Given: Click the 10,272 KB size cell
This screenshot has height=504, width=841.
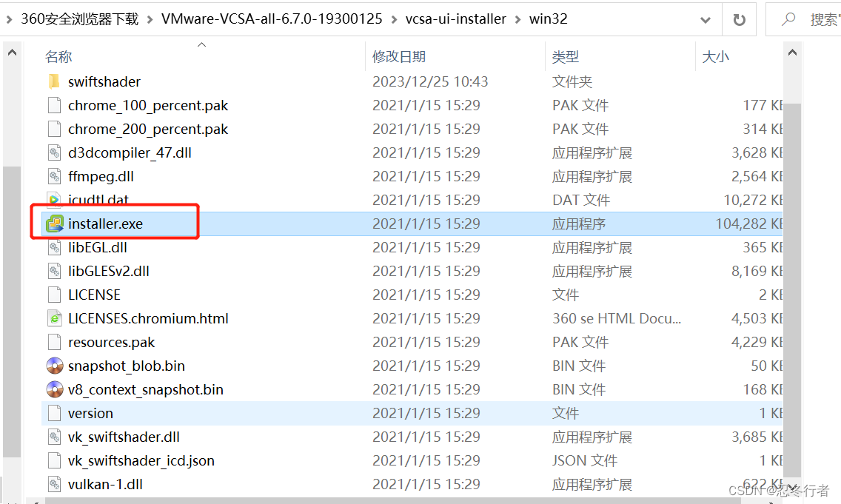Looking at the screenshot, I should (753, 200).
